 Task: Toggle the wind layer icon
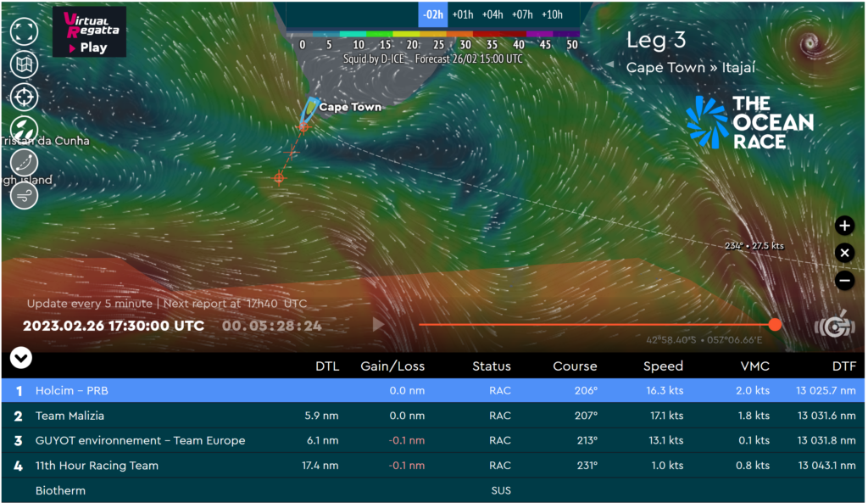click(x=24, y=195)
